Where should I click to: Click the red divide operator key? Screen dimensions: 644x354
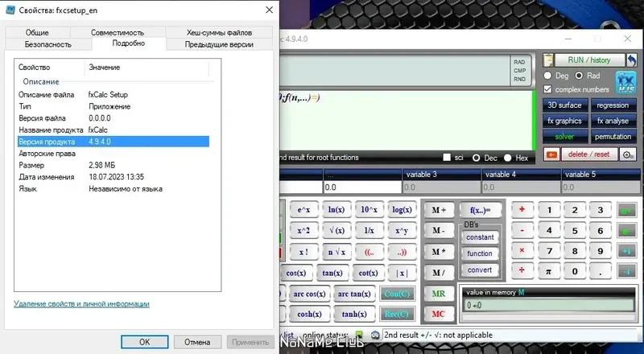pos(522,271)
